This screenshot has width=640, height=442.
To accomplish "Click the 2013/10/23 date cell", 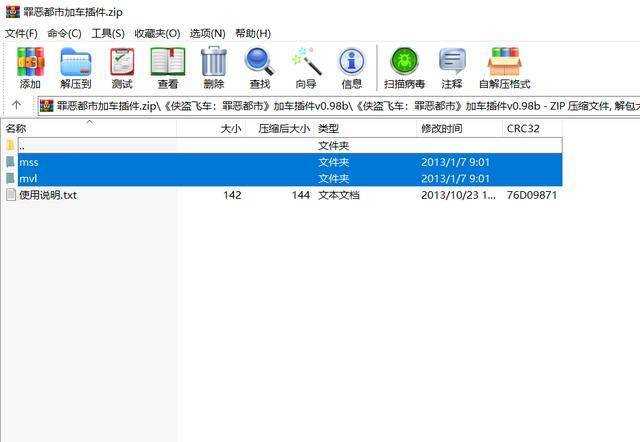I will tap(458, 195).
